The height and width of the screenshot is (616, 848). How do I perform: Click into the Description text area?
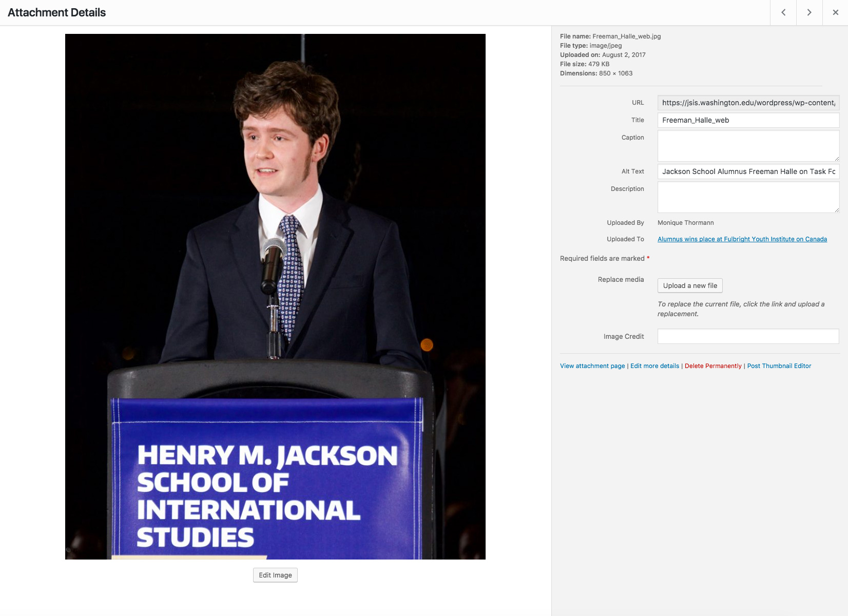748,197
